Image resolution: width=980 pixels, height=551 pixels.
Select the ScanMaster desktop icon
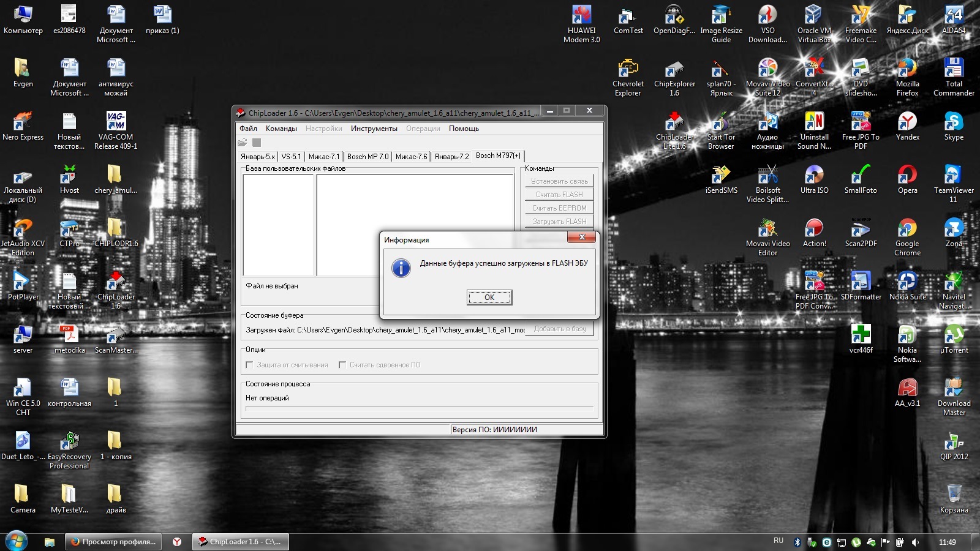pyautogui.click(x=116, y=339)
